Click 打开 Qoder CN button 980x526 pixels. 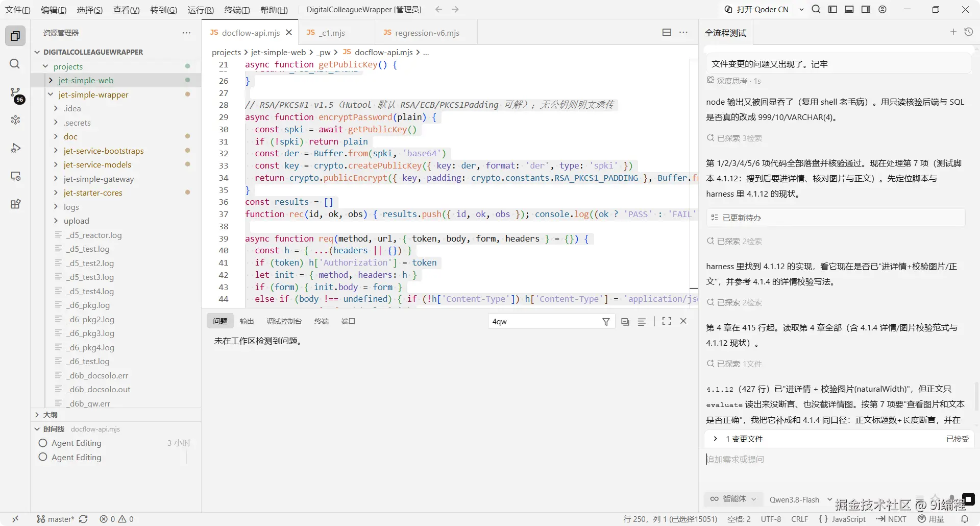[756, 9]
